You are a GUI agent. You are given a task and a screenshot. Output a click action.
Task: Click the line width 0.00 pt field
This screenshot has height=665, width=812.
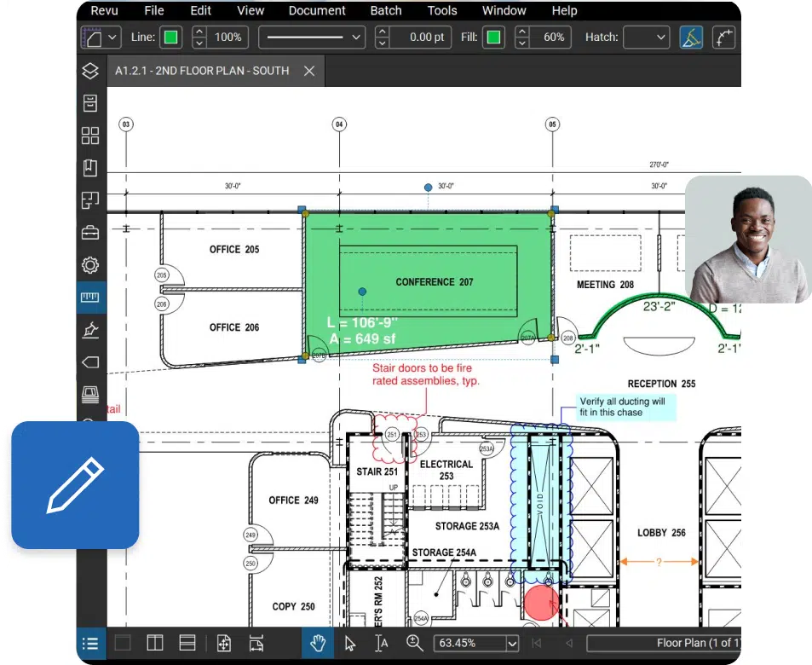[x=427, y=38]
